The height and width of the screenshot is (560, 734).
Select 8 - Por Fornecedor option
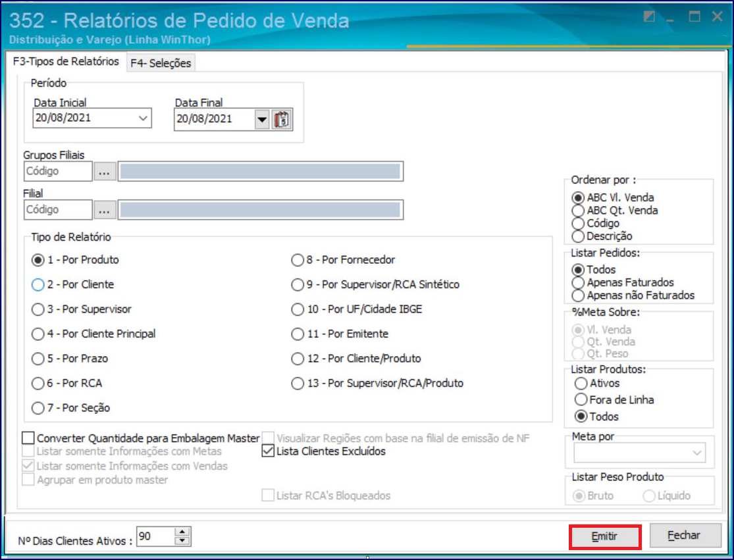pos(343,260)
